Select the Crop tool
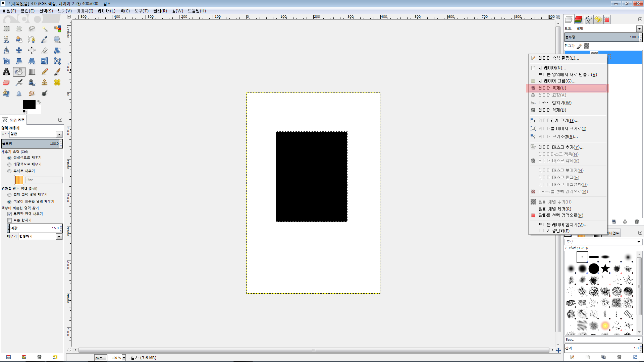The width and height of the screenshot is (644, 362). click(45, 50)
